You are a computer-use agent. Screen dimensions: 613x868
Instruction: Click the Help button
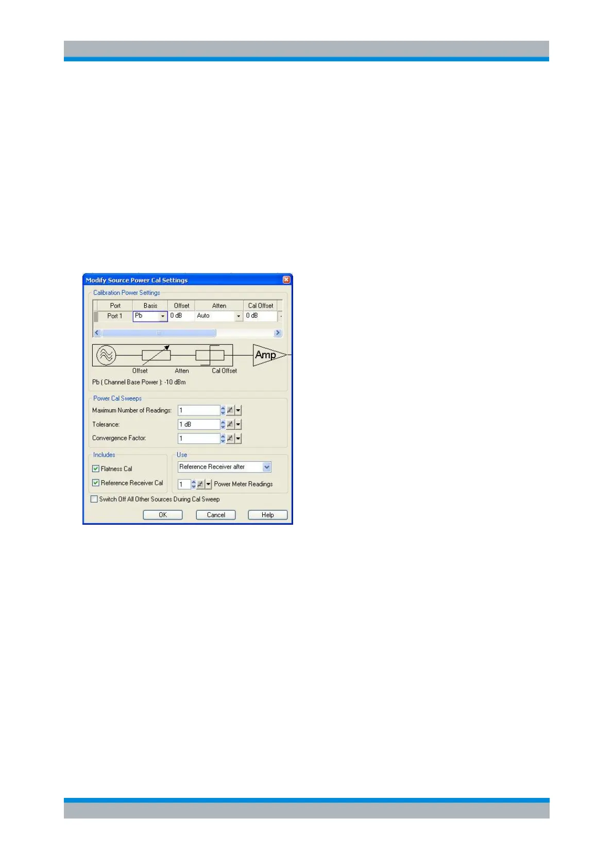click(268, 515)
